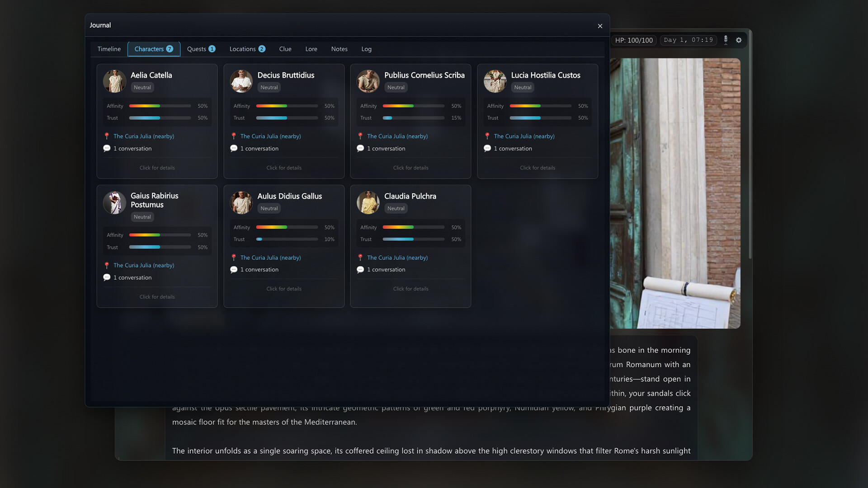868x488 pixels.
Task: Open the Locations tab
Action: point(247,49)
